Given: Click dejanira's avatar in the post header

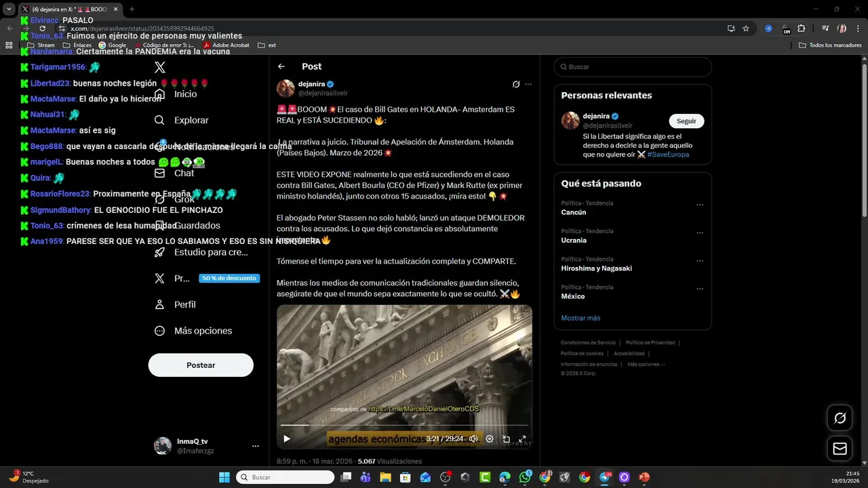Looking at the screenshot, I should tap(285, 88).
